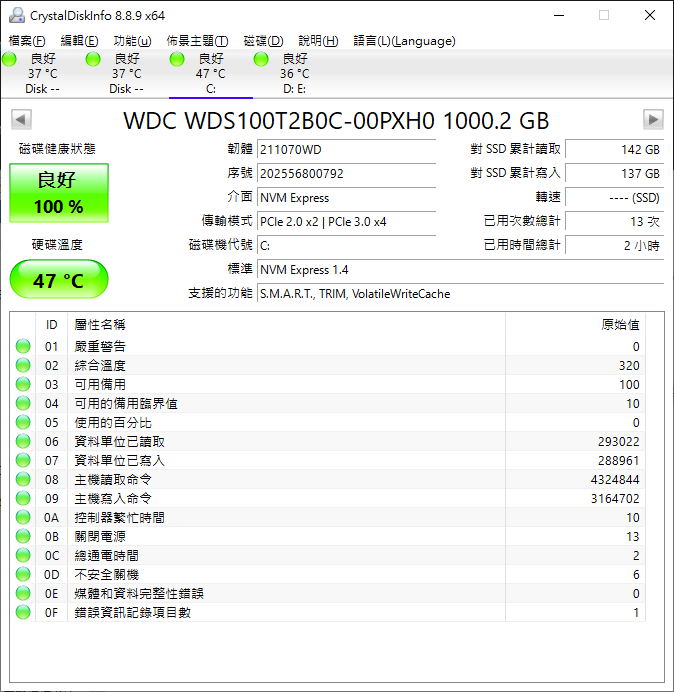Select the attribute name 不安全關機

pos(107,574)
